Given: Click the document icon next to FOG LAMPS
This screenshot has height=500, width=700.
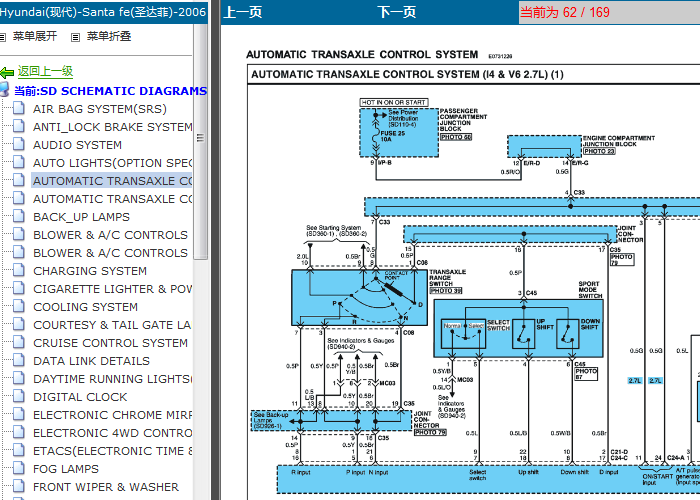Looking at the screenshot, I should (x=19, y=468).
